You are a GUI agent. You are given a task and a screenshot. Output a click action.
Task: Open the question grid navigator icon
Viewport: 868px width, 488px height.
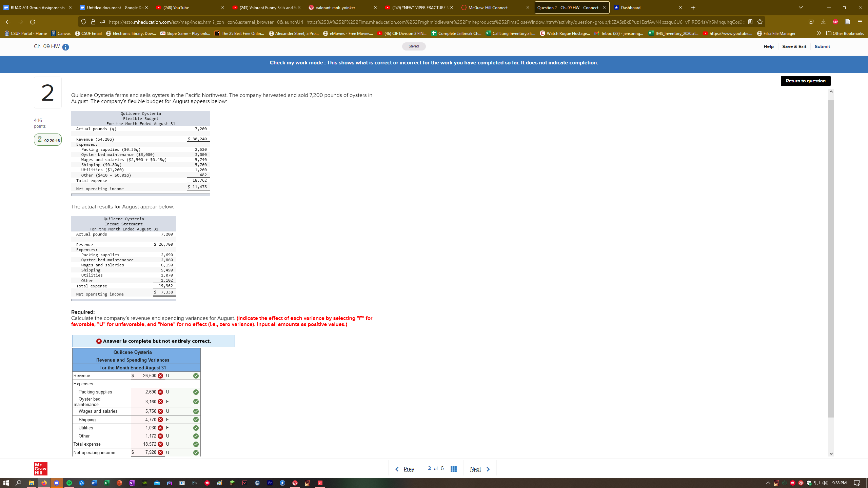tap(453, 469)
